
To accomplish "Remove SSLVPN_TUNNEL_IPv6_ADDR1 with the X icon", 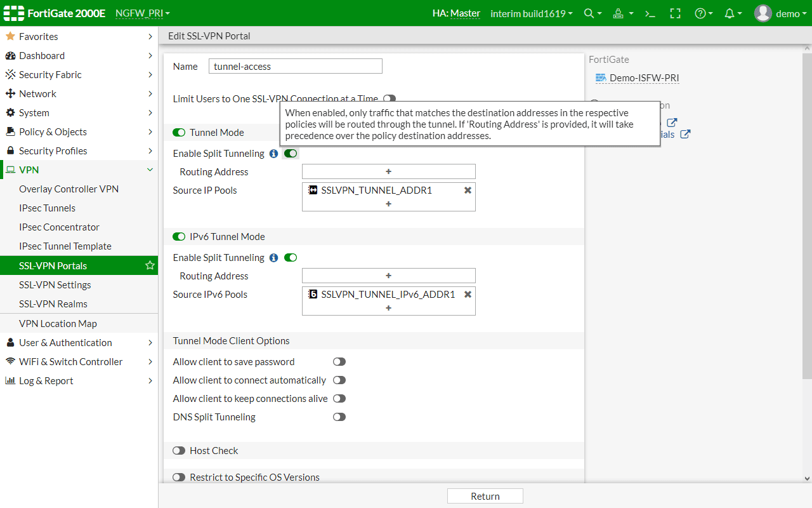I will pyautogui.click(x=468, y=294).
